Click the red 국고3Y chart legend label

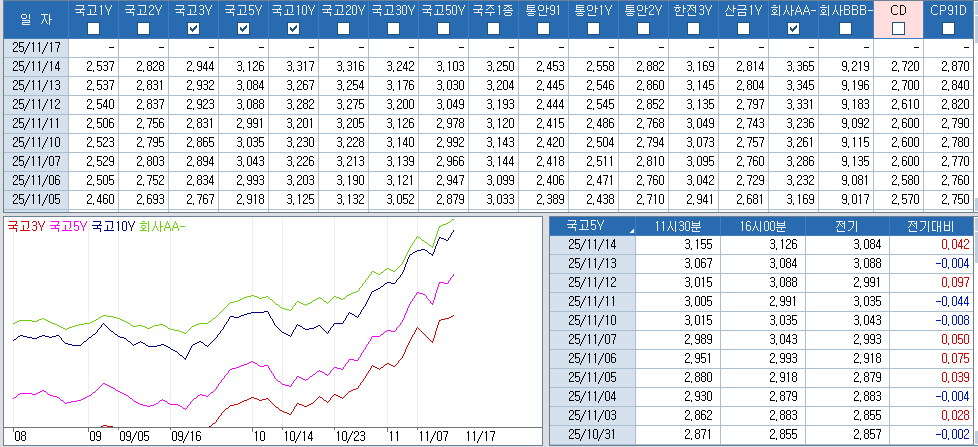(x=26, y=226)
